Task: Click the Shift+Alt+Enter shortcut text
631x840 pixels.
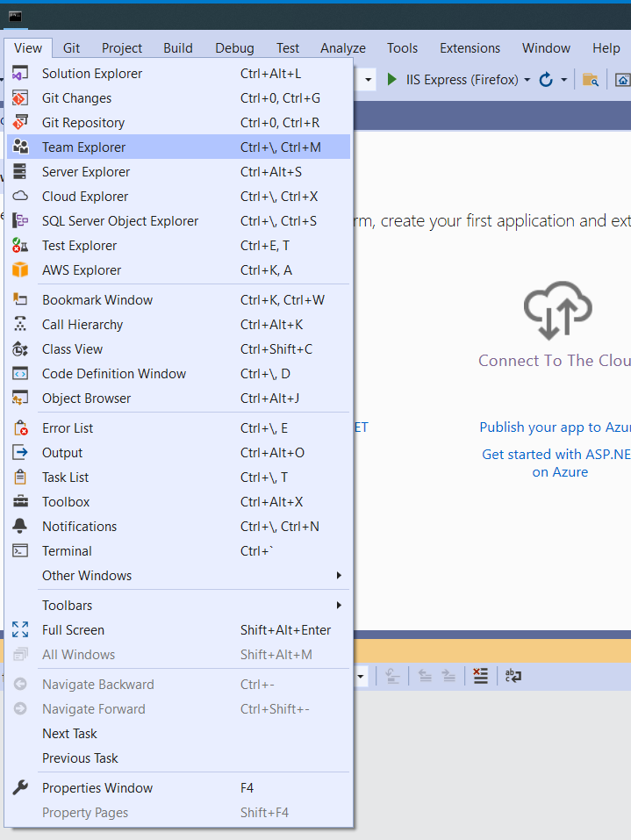Action: [285, 629]
